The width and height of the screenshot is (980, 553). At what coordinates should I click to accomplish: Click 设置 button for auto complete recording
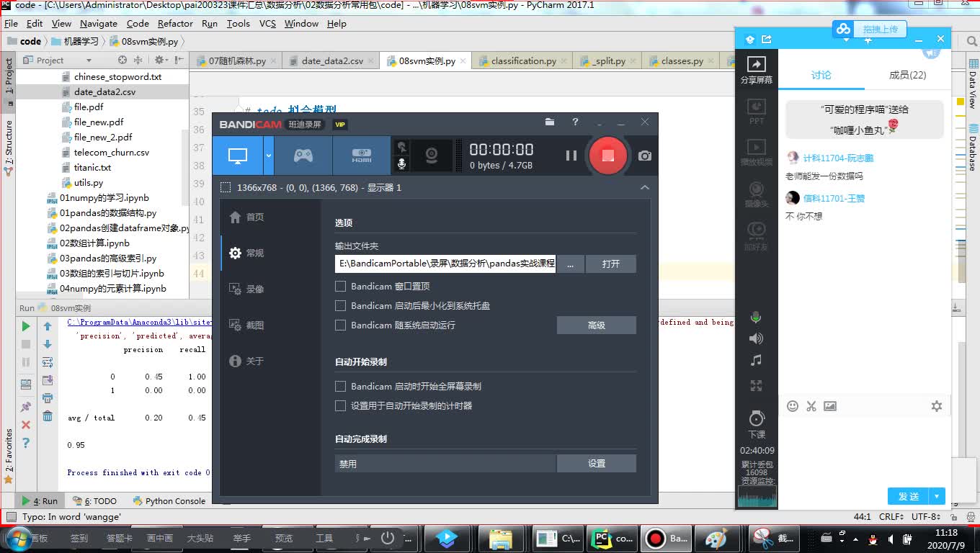[597, 464]
